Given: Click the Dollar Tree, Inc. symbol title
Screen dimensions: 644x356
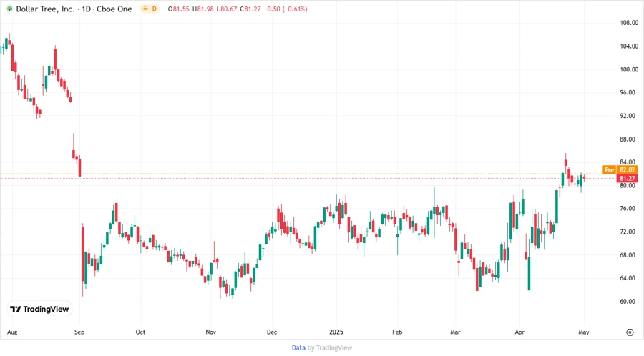Looking at the screenshot, I should coord(45,9).
